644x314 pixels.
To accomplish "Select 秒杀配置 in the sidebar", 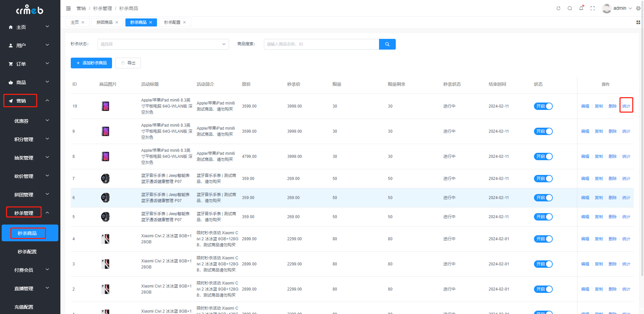I will point(27,252).
